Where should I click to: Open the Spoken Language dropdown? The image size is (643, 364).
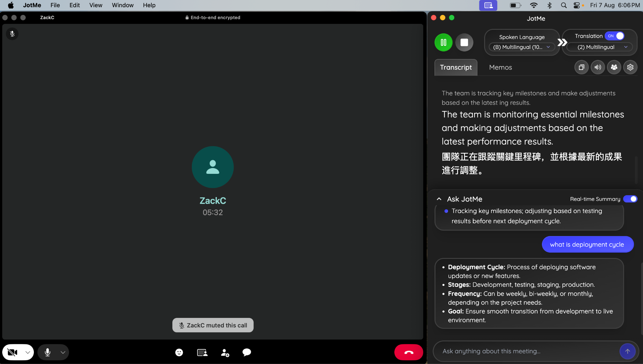pos(522,47)
